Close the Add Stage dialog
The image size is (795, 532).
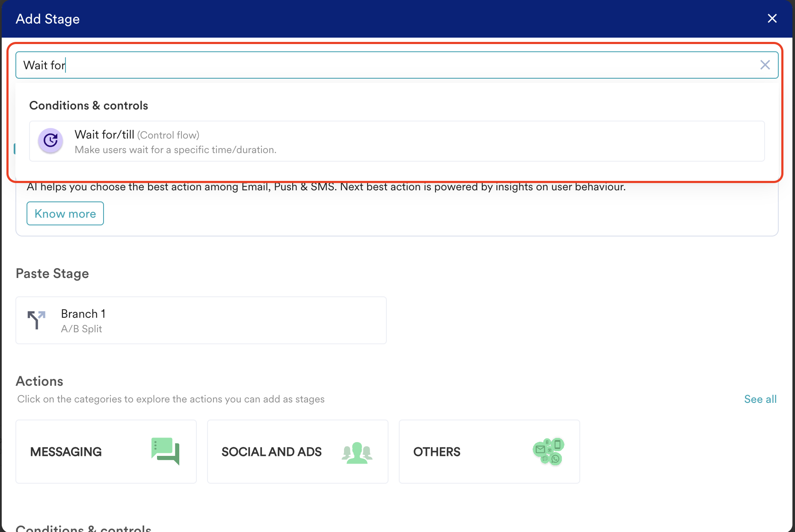click(772, 18)
